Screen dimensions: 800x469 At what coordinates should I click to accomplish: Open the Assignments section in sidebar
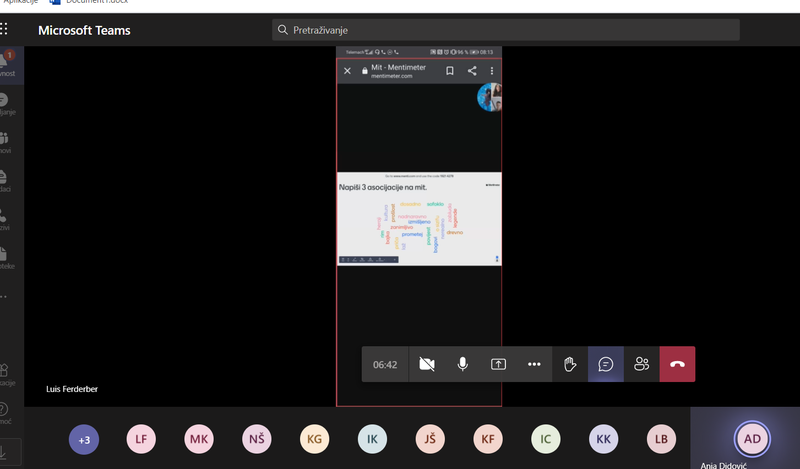(7, 181)
